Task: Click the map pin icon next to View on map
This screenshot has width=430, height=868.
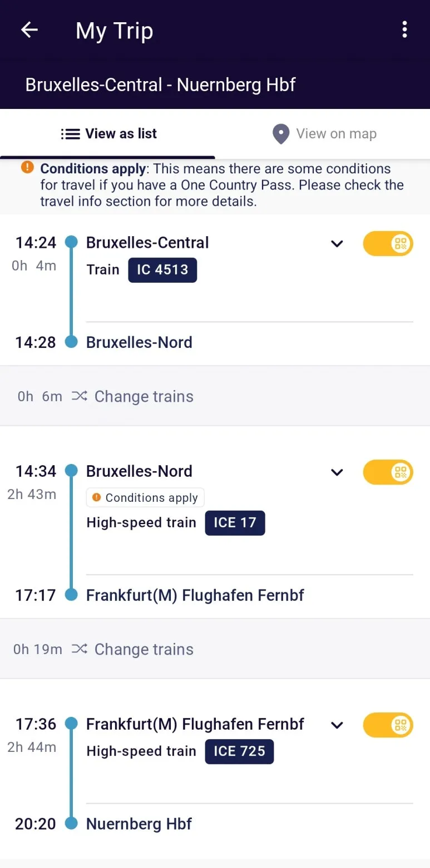Action: 280,133
